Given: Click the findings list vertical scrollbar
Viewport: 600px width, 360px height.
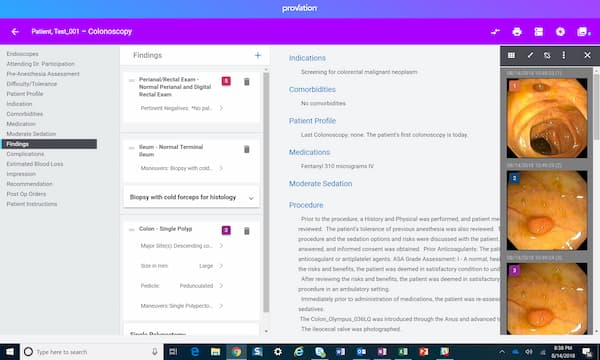Looking at the screenshot, I should (x=266, y=192).
